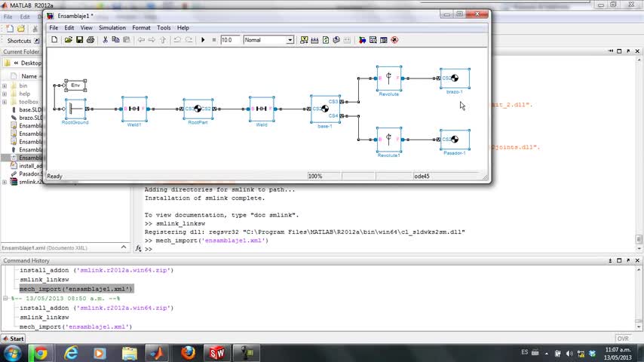Save the Ensamblaje1 model
Screen dimensions: 644x362
79,40
